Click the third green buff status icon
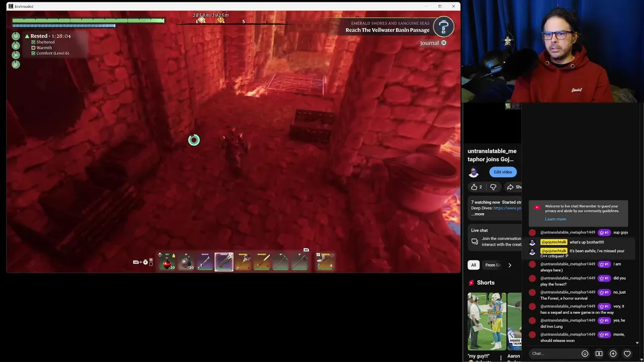Screen dimensions: 644x362 [16, 54]
